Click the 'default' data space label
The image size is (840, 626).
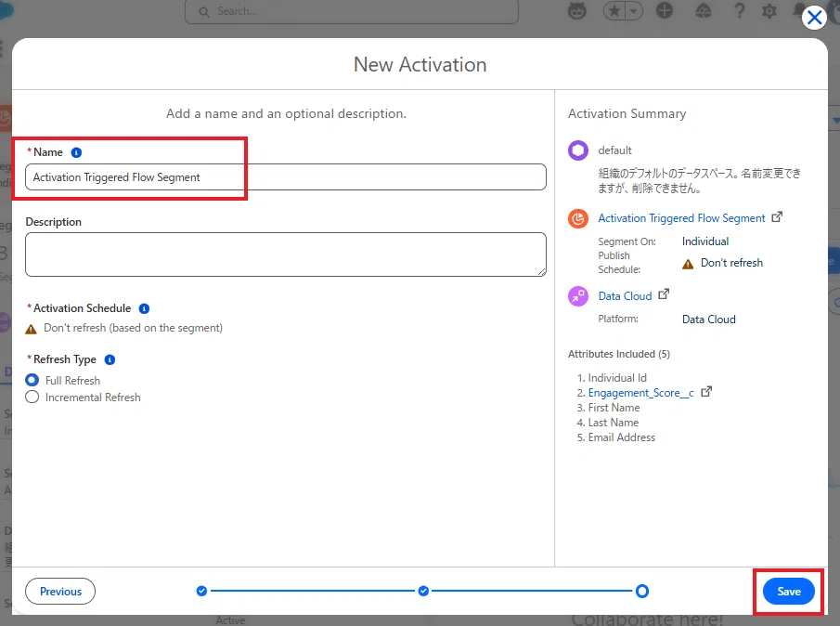(614, 150)
